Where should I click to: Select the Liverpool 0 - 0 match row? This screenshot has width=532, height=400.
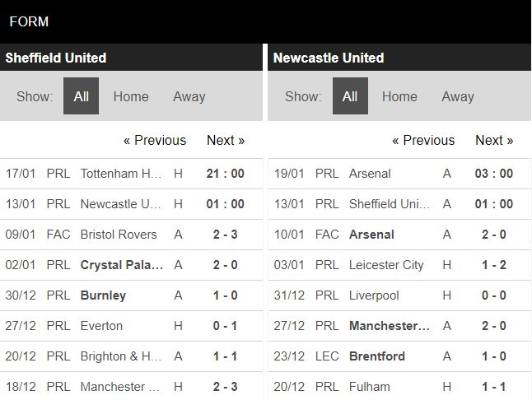(x=399, y=295)
